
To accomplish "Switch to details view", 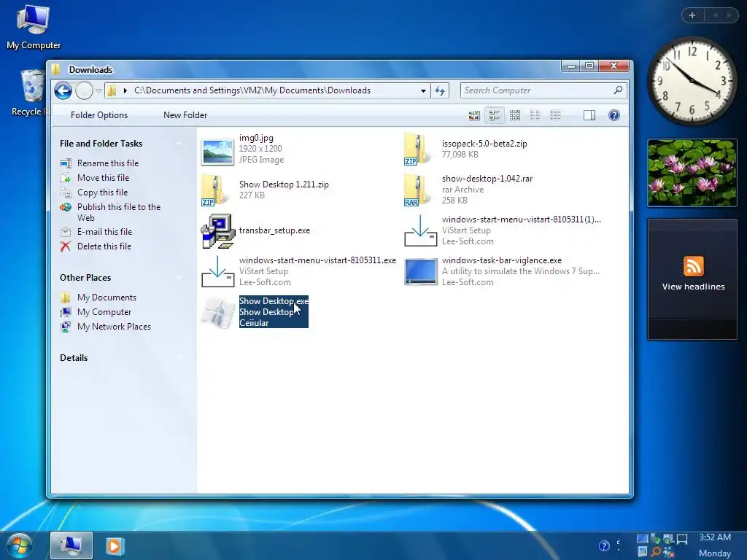I will point(555,115).
